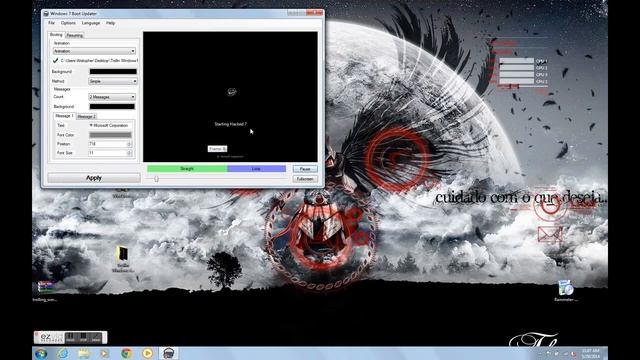Click the animation Background color swatch
Viewport: 640px width, 360px height.
coord(113,71)
